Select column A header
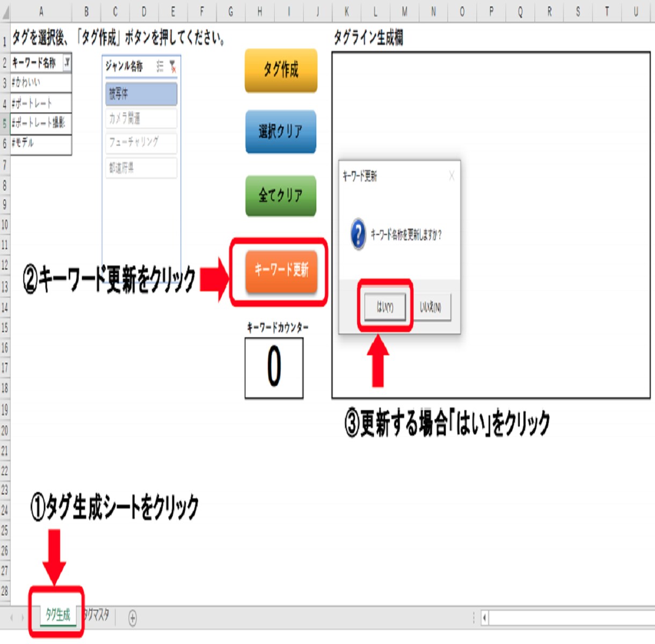This screenshot has height=644, width=655. [x=41, y=11]
